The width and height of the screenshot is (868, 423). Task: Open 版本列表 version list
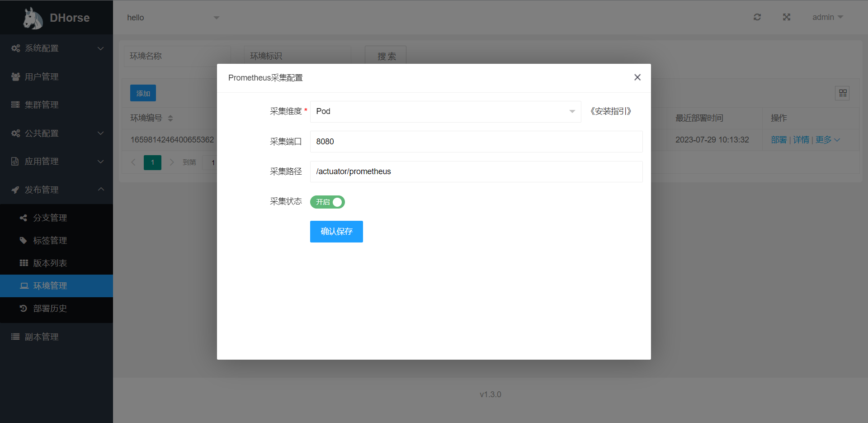51,263
